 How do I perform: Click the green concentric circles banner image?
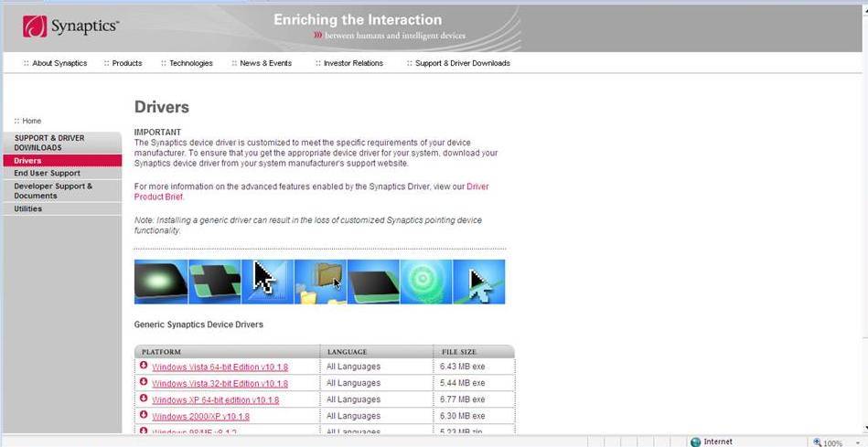pyautogui.click(x=425, y=282)
